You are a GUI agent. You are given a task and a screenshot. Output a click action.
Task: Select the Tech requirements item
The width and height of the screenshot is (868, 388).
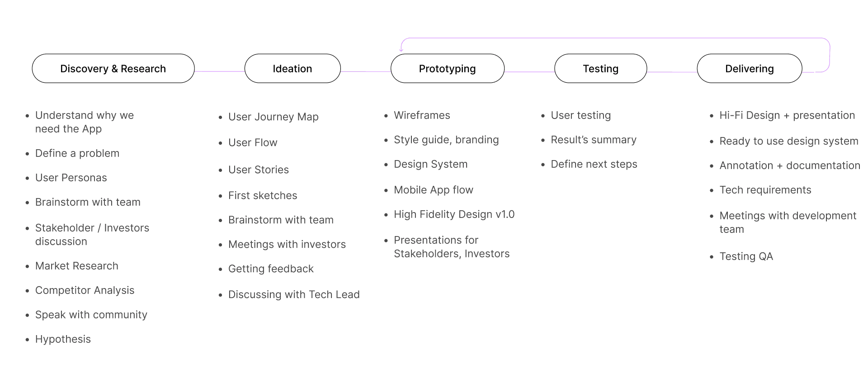[765, 190]
